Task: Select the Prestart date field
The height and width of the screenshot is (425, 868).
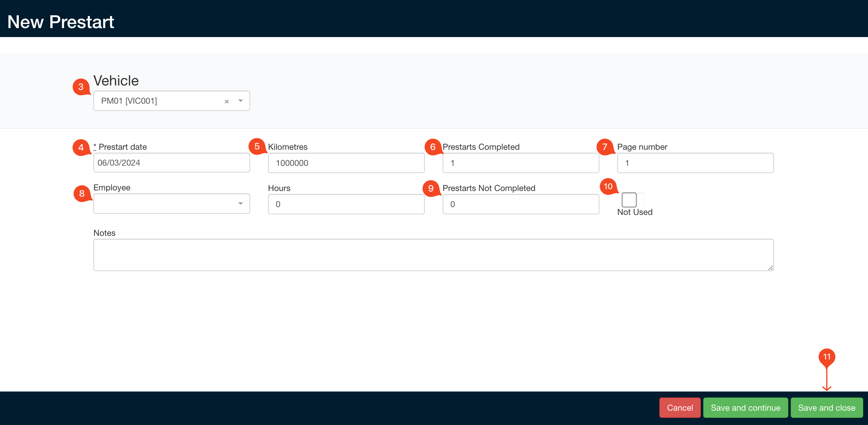Action: 171,163
